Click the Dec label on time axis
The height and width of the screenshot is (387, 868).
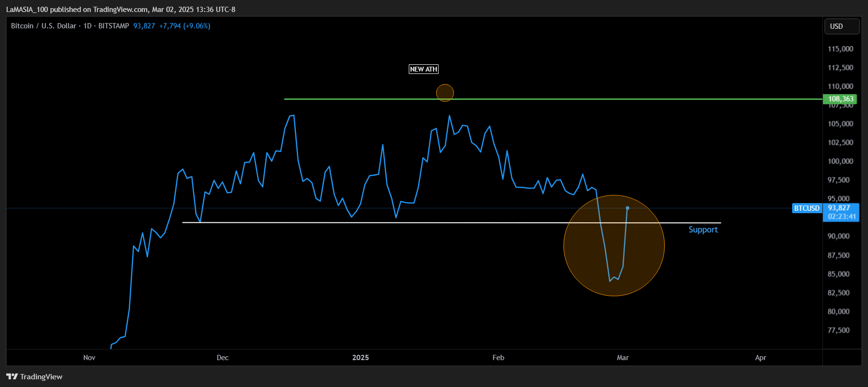click(x=222, y=358)
